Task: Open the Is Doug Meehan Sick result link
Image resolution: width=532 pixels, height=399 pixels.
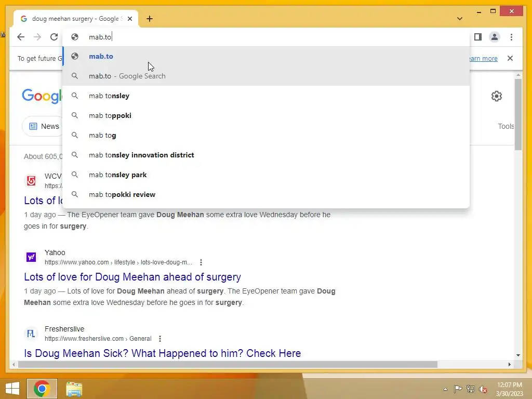Action: (x=162, y=353)
